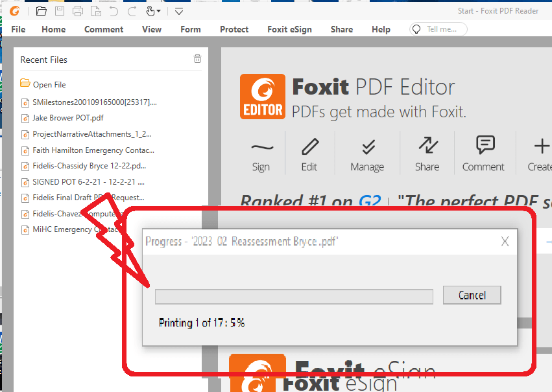Image resolution: width=552 pixels, height=392 pixels.
Task: Open the Foxit eSign tab
Action: [x=289, y=30]
